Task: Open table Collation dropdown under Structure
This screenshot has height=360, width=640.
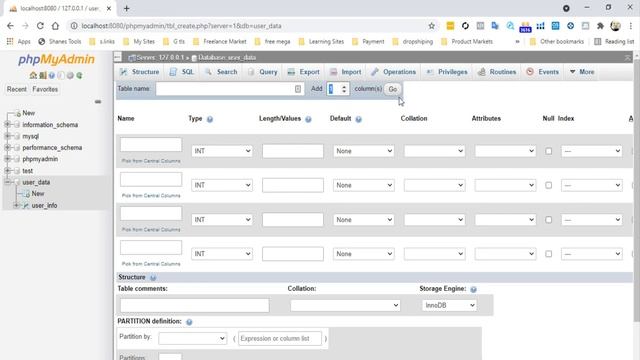Action: click(x=345, y=305)
